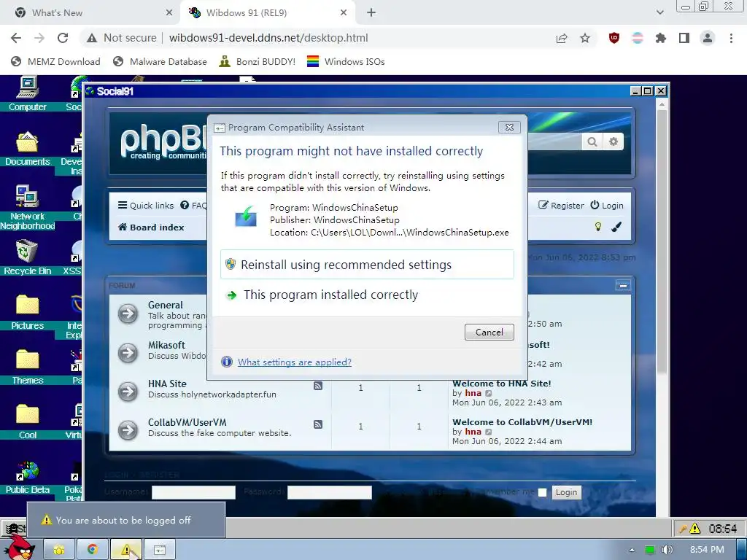Open phpBB advanced search gear
Image resolution: width=747 pixels, height=560 pixels.
[x=614, y=141]
